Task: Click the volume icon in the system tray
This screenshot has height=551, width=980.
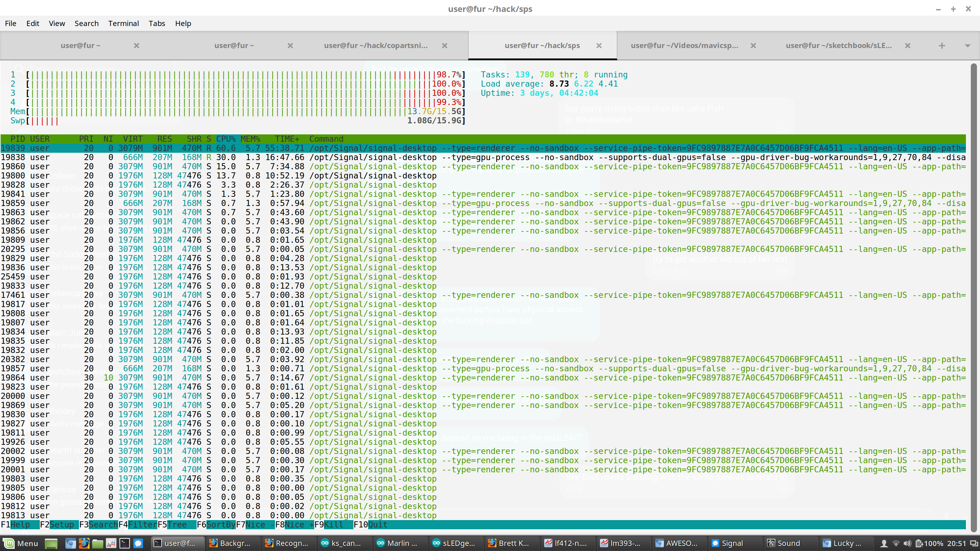Action: pos(908,543)
